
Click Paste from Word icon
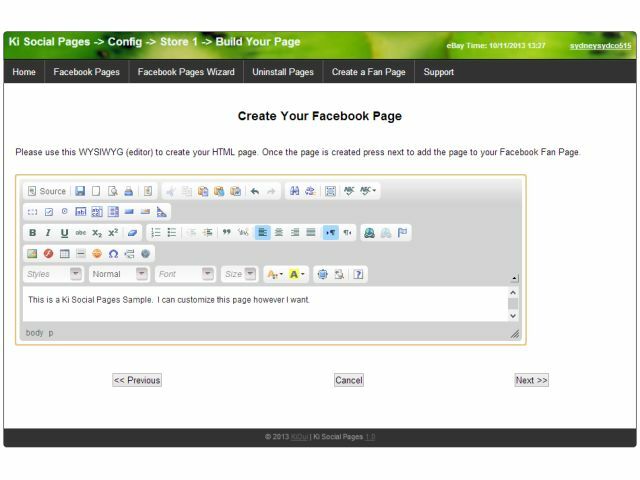(x=236, y=191)
